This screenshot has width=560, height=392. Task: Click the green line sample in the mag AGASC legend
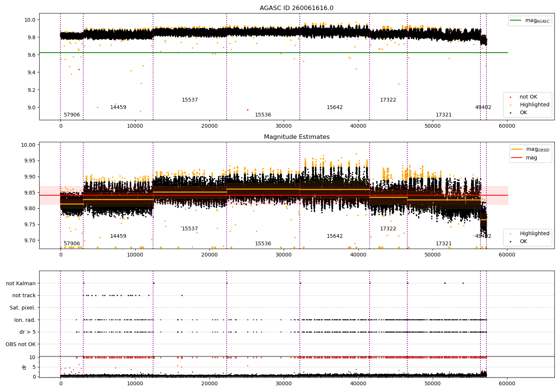[516, 21]
